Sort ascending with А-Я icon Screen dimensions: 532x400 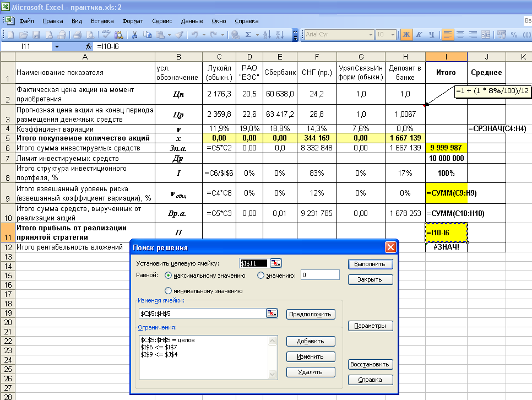tap(267, 35)
